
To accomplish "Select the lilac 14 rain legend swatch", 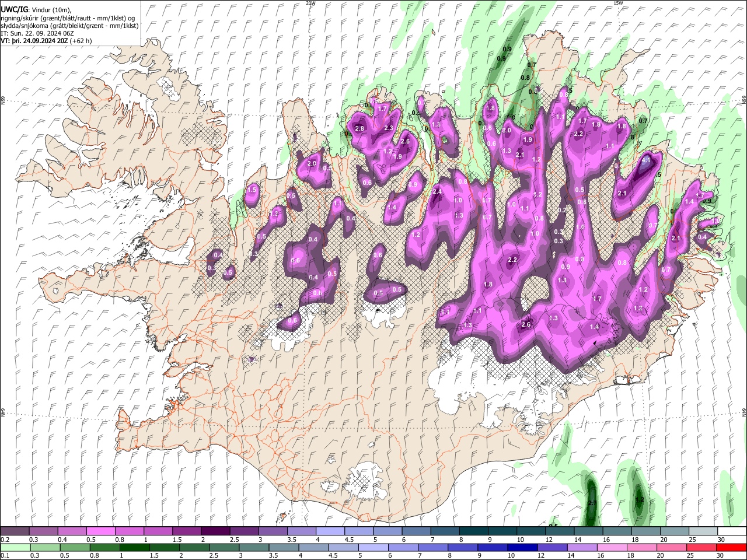I will pos(582,547).
